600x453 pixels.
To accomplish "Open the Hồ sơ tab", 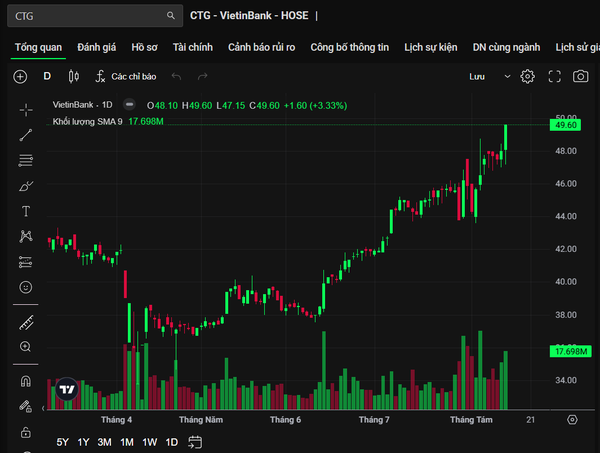I will [x=144, y=47].
